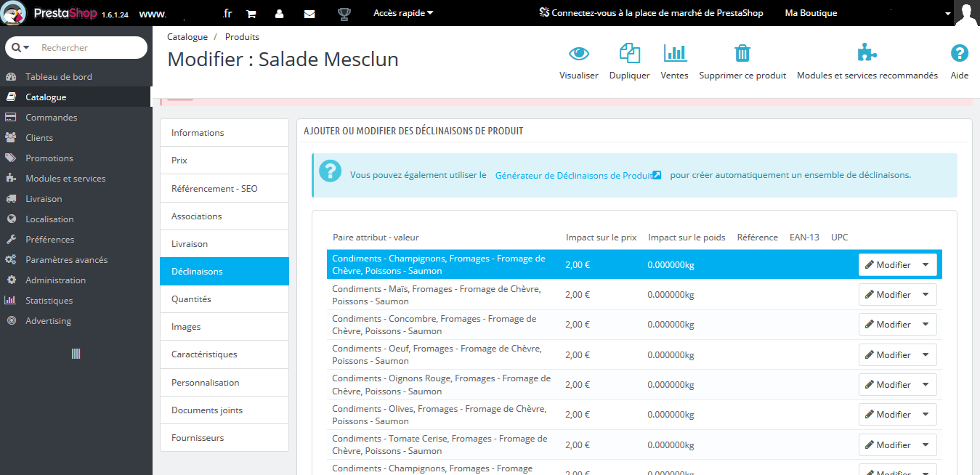Open search filter dropdown magnifier arrow
This screenshot has width=980, height=475.
[20, 48]
